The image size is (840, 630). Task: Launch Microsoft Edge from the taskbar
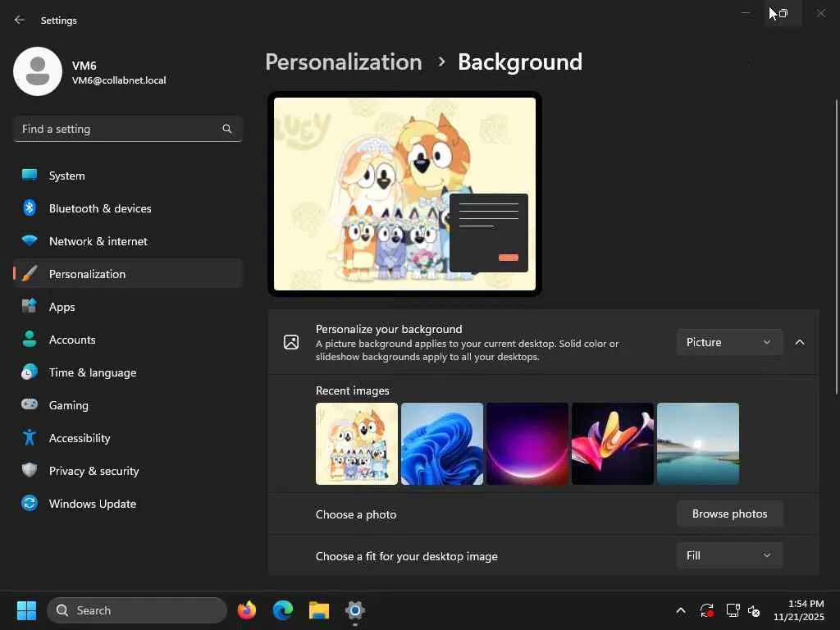pyautogui.click(x=283, y=610)
